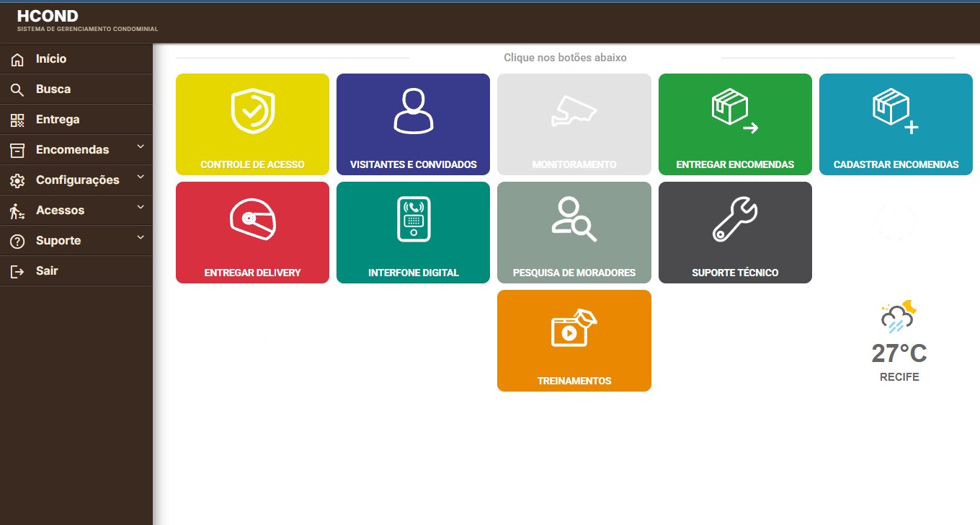Expand the Suporte submenu chevron
The height and width of the screenshot is (525, 980).
coord(141,238)
